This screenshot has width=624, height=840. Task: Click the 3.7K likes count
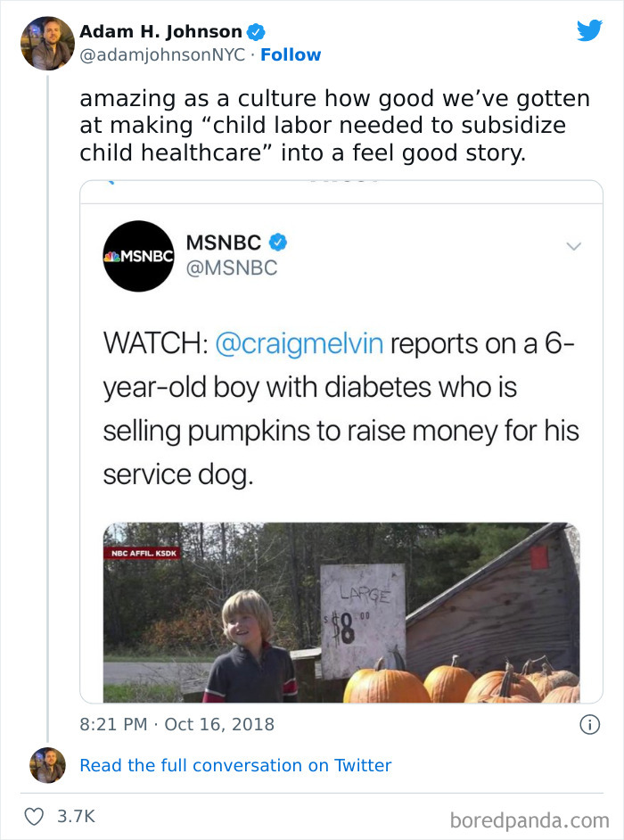coord(77,816)
